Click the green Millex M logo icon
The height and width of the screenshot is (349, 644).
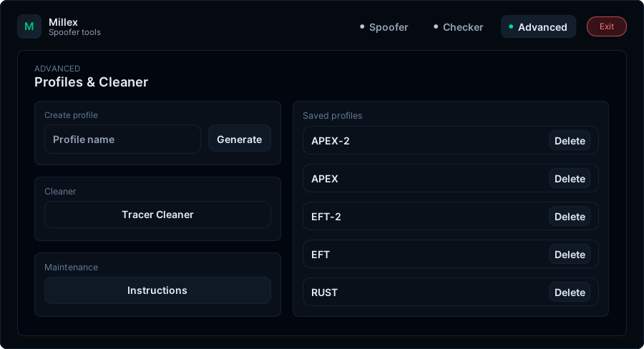[x=29, y=26]
